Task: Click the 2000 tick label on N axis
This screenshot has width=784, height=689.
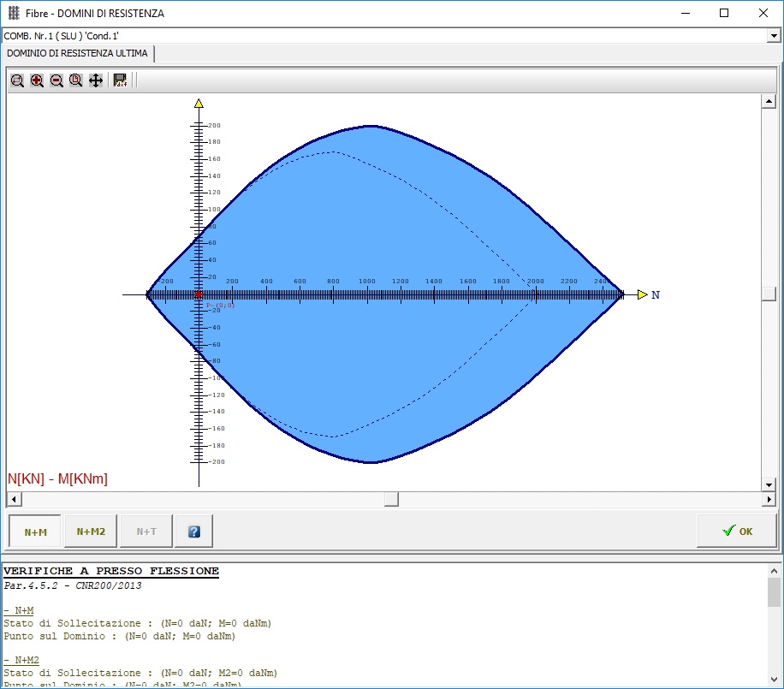Action: 536,281
